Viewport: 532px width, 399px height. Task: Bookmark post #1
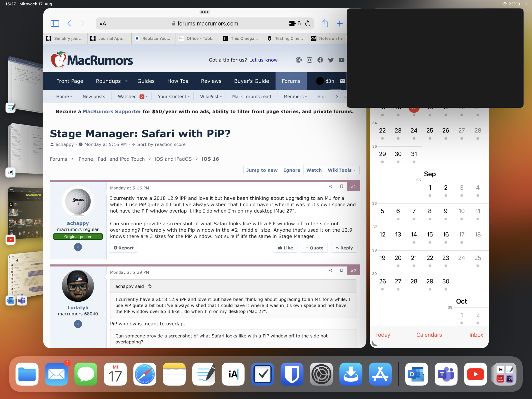click(x=342, y=186)
